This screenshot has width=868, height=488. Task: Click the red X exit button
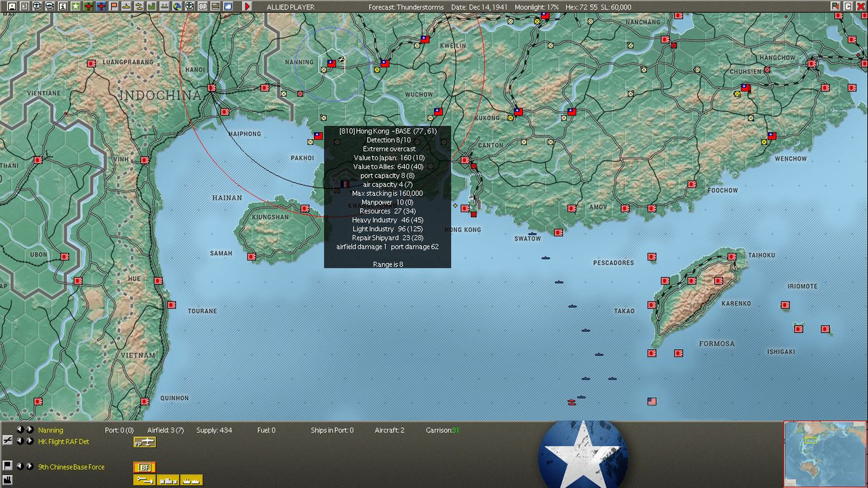(860, 7)
